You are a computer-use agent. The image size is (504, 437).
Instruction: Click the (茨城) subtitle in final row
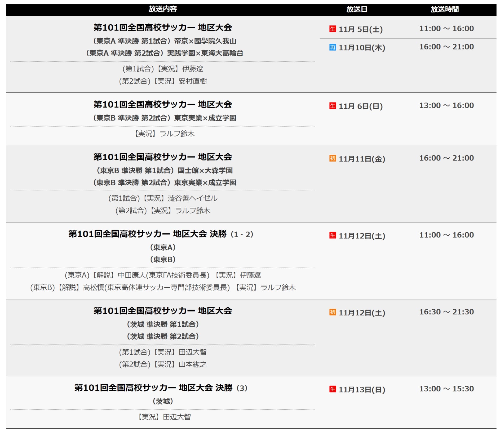(x=163, y=401)
